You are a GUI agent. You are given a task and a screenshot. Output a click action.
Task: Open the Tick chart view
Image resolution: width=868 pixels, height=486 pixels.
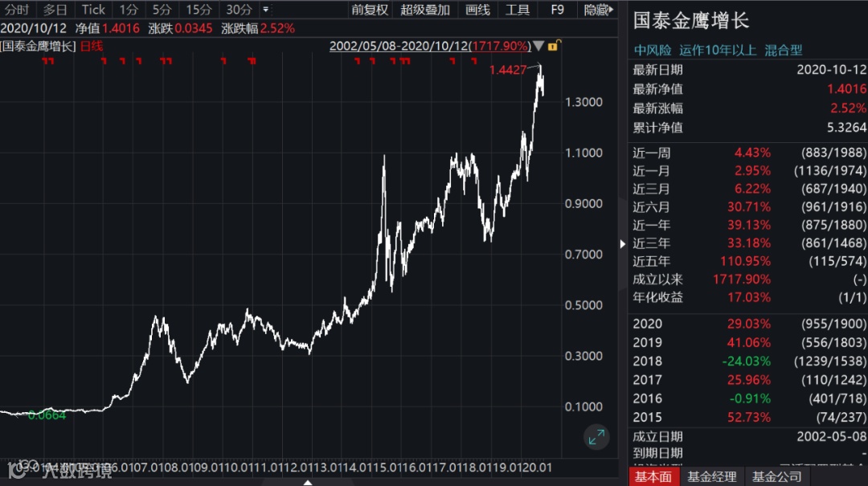(93, 10)
